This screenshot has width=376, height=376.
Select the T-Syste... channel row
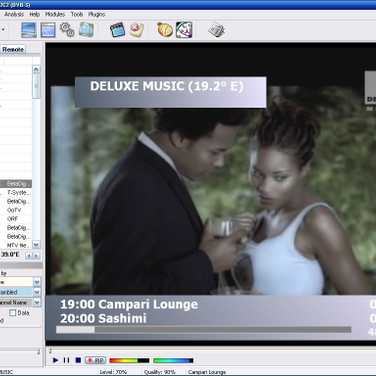pos(16,192)
